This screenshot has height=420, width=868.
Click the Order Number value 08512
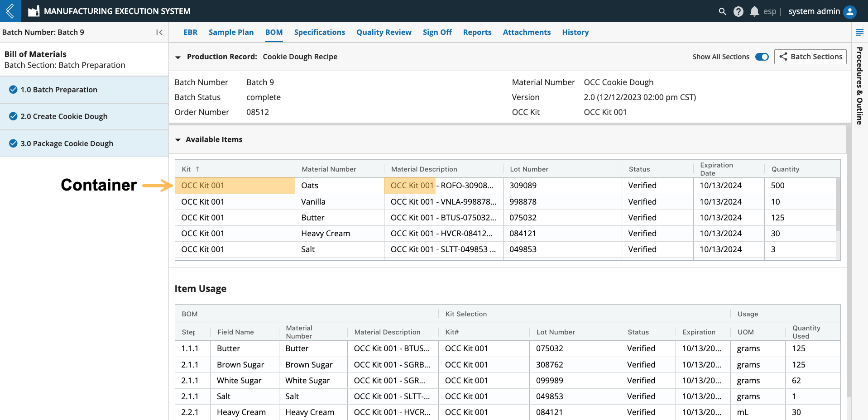258,112
